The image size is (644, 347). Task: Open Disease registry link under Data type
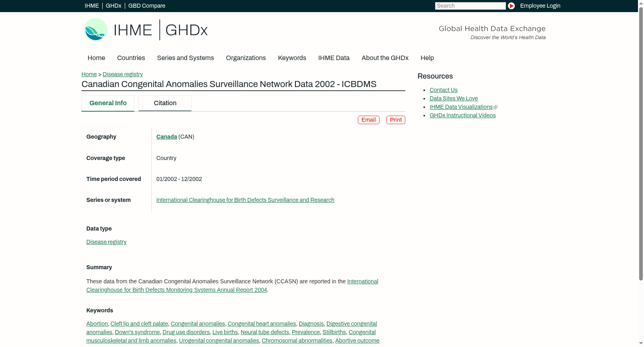106,242
